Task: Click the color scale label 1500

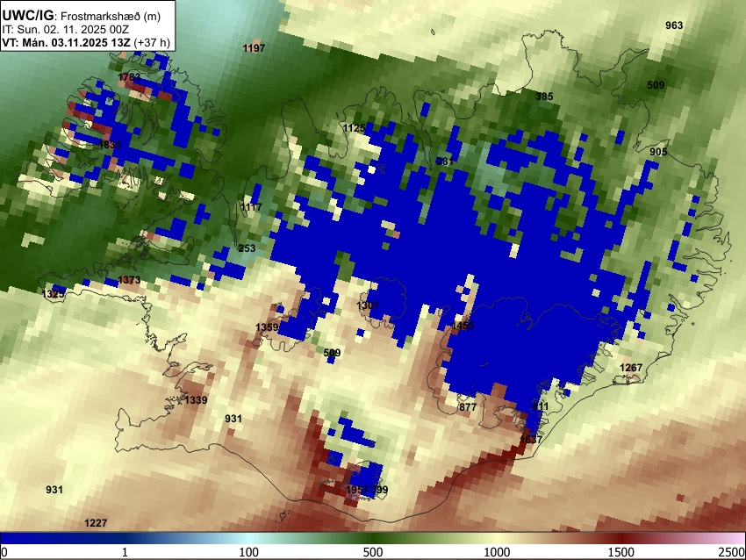Action: coord(621,552)
